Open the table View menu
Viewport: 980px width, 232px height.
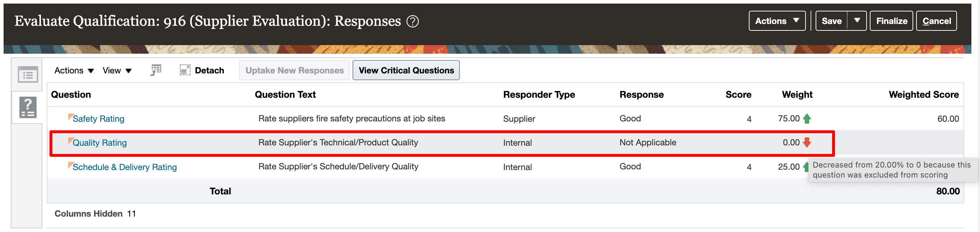[x=117, y=71]
